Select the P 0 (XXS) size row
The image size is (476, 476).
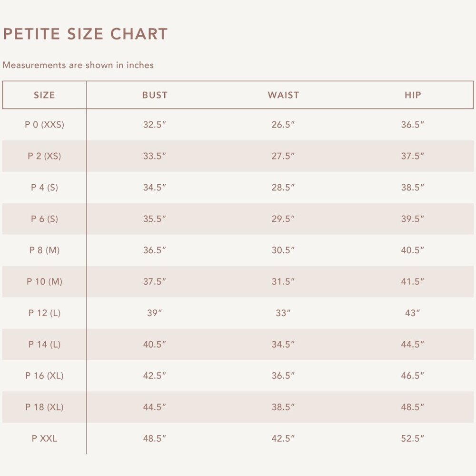238,124
